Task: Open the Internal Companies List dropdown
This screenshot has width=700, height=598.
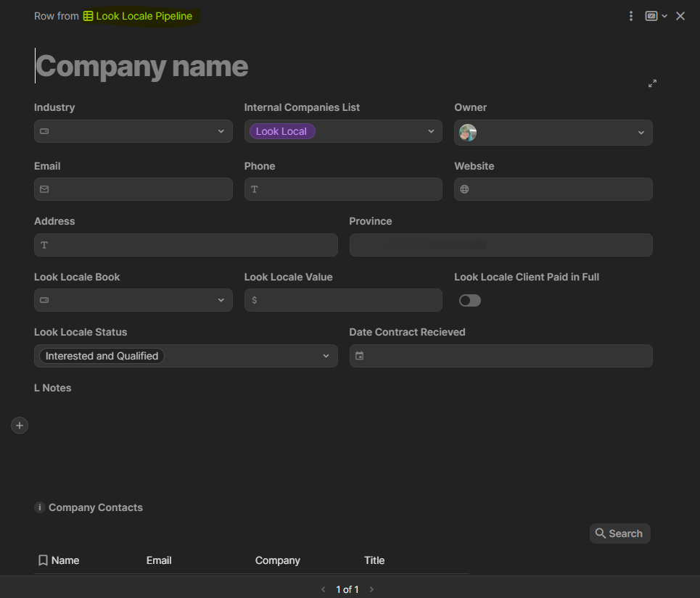Action: pyautogui.click(x=431, y=131)
